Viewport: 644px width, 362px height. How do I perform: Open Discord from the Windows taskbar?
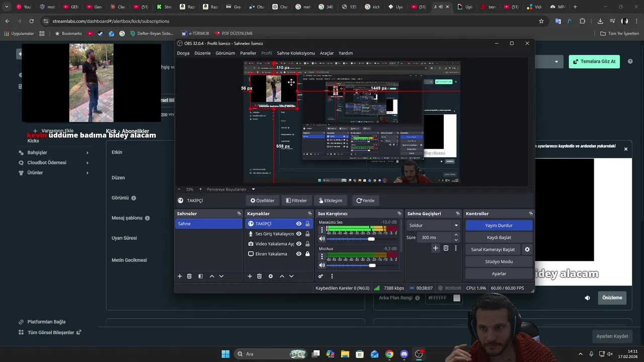tap(404, 354)
